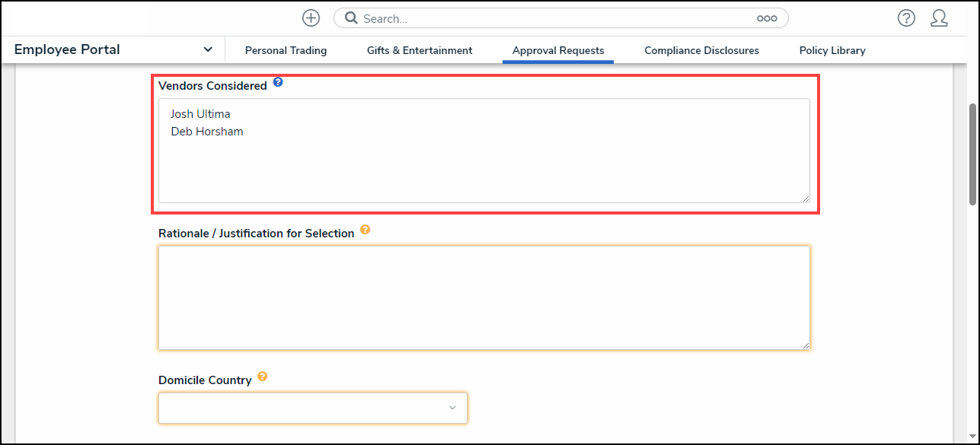Select the Approval Requests tab
Image resolution: width=980 pixels, height=445 pixels.
(x=558, y=50)
